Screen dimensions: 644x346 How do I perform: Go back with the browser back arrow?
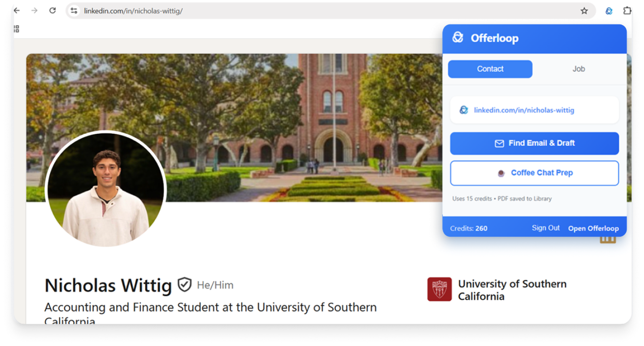[x=17, y=11]
